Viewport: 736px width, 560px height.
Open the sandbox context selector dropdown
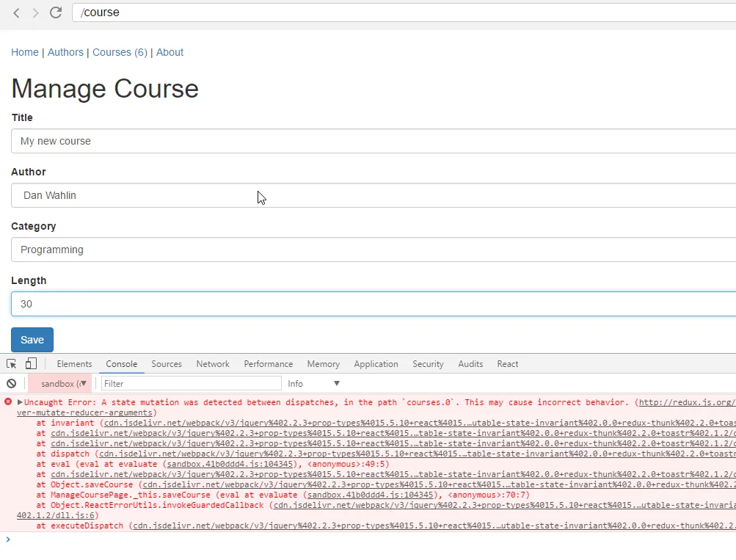61,384
